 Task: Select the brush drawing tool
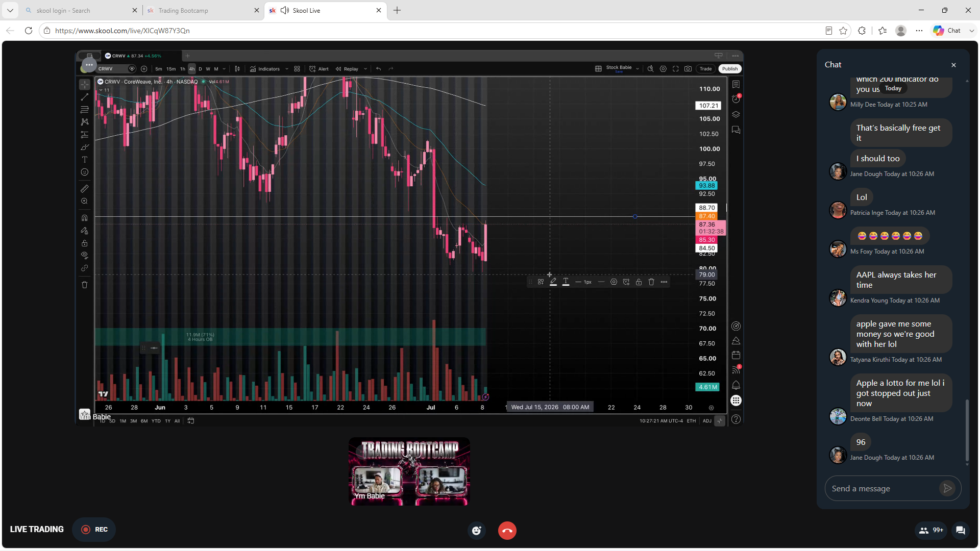tap(85, 147)
